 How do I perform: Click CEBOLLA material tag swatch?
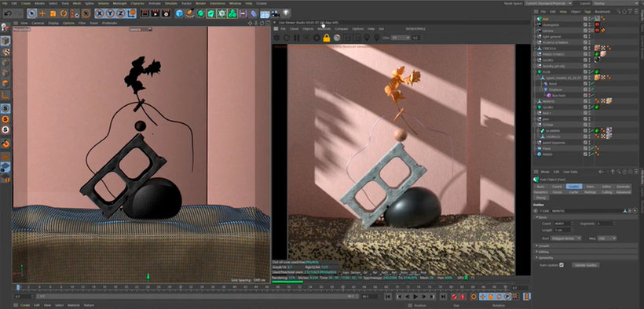coord(597,48)
